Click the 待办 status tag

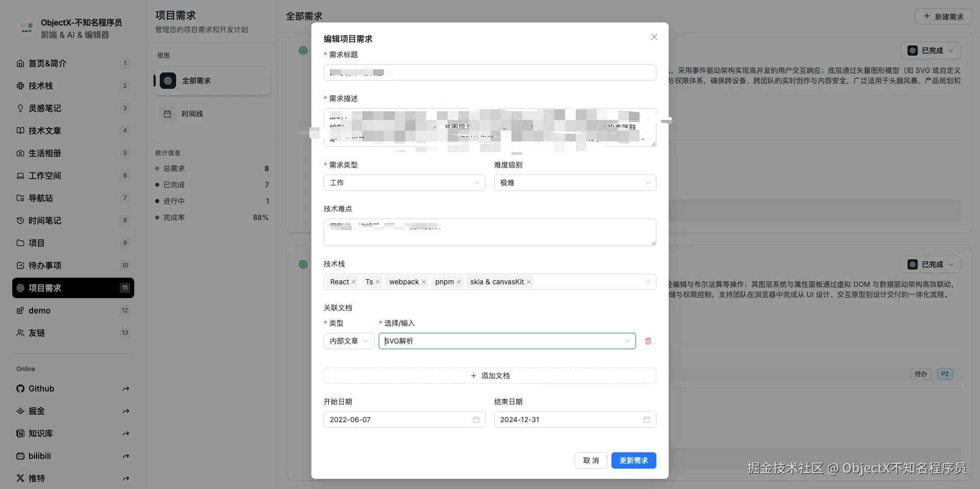pos(921,374)
